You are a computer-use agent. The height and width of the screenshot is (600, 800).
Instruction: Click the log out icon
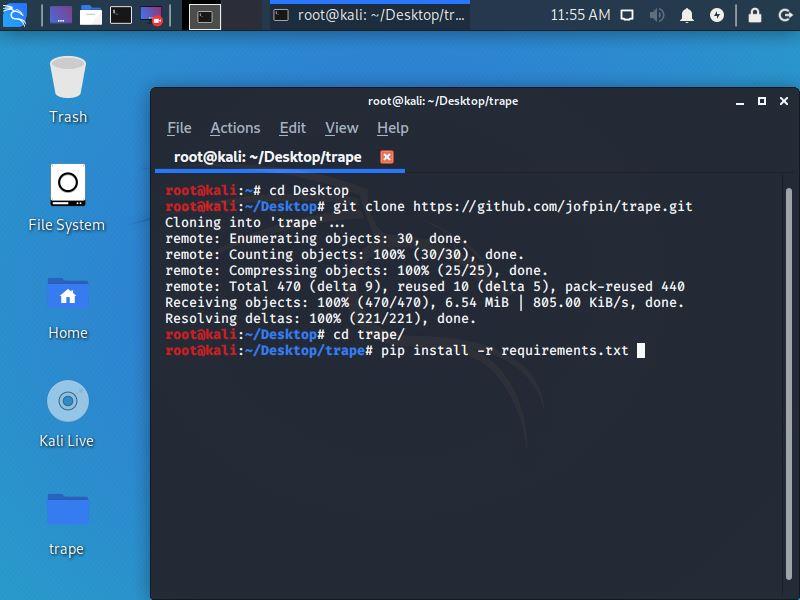tap(783, 15)
